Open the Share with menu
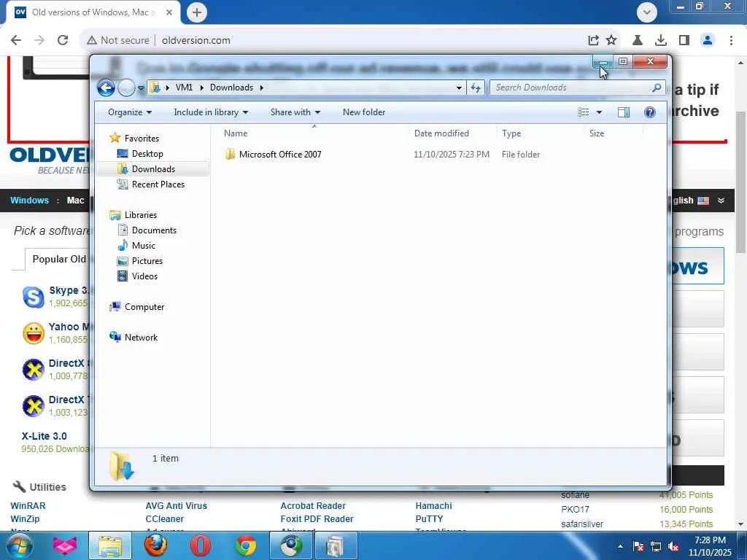747x560 pixels. 295,112
